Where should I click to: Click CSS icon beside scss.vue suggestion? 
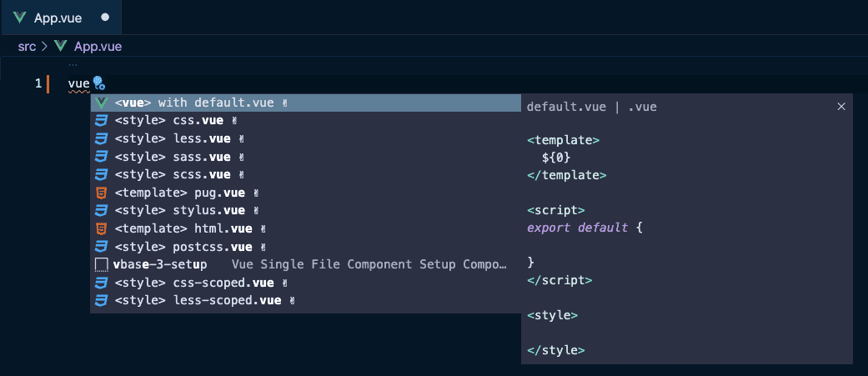click(101, 174)
